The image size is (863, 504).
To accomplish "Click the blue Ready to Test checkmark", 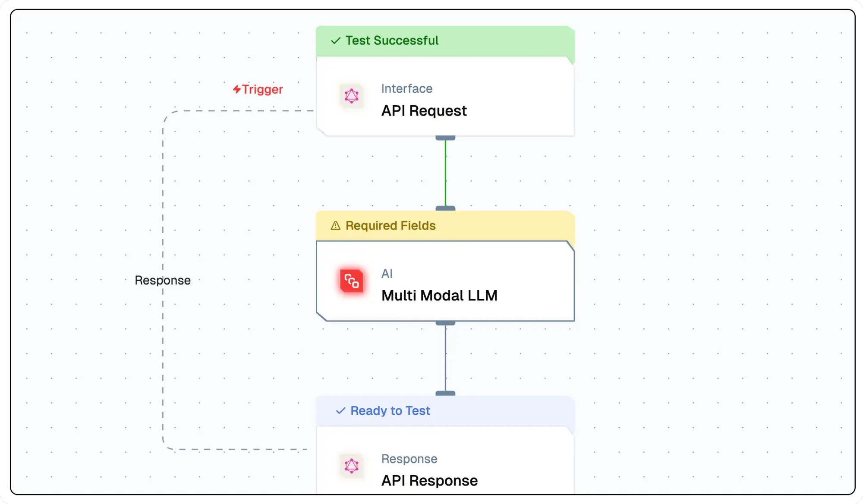I will click(340, 410).
